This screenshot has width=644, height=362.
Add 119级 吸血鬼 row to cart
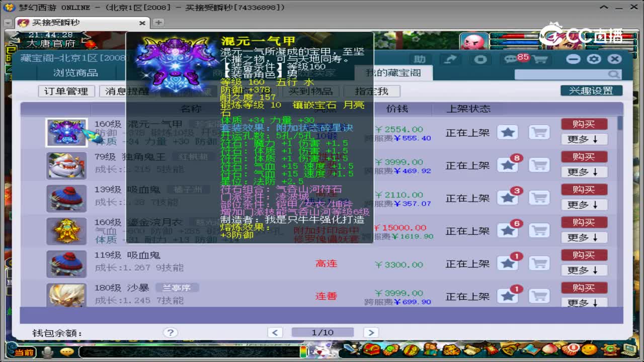[539, 263]
